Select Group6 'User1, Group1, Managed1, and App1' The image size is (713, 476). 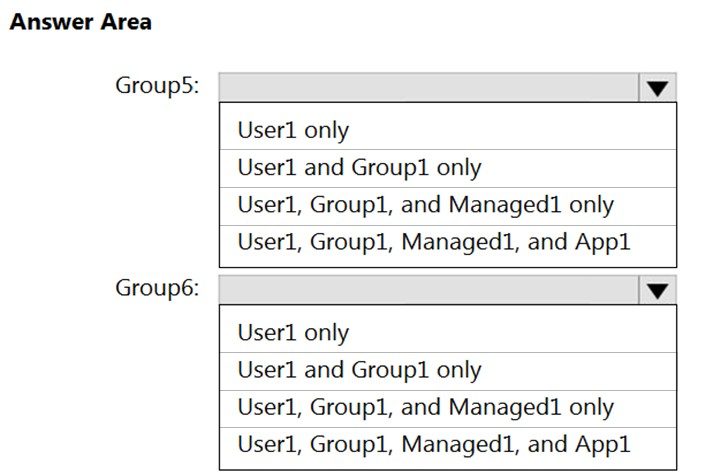(434, 444)
